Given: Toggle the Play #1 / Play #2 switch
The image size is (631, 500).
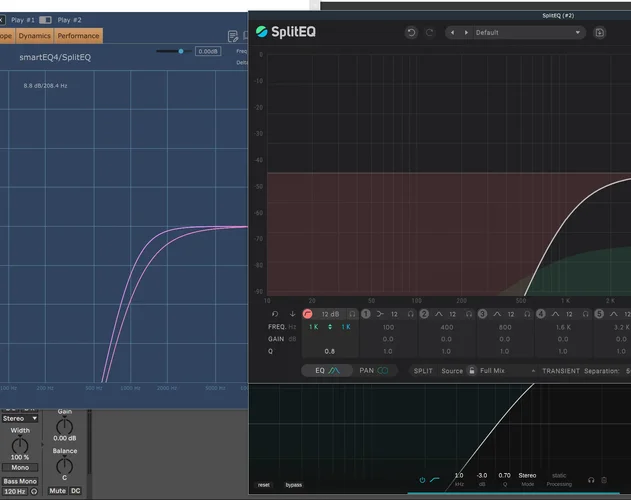Looking at the screenshot, I should coord(45,19).
